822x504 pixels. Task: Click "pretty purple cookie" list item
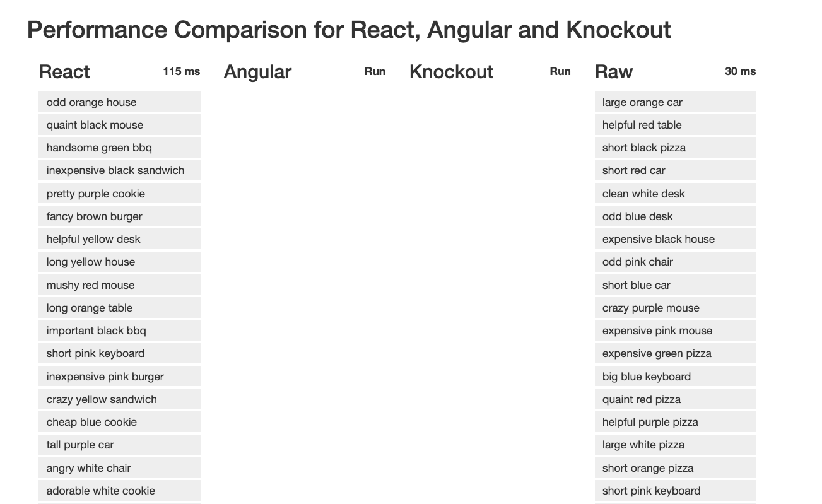[x=119, y=194]
